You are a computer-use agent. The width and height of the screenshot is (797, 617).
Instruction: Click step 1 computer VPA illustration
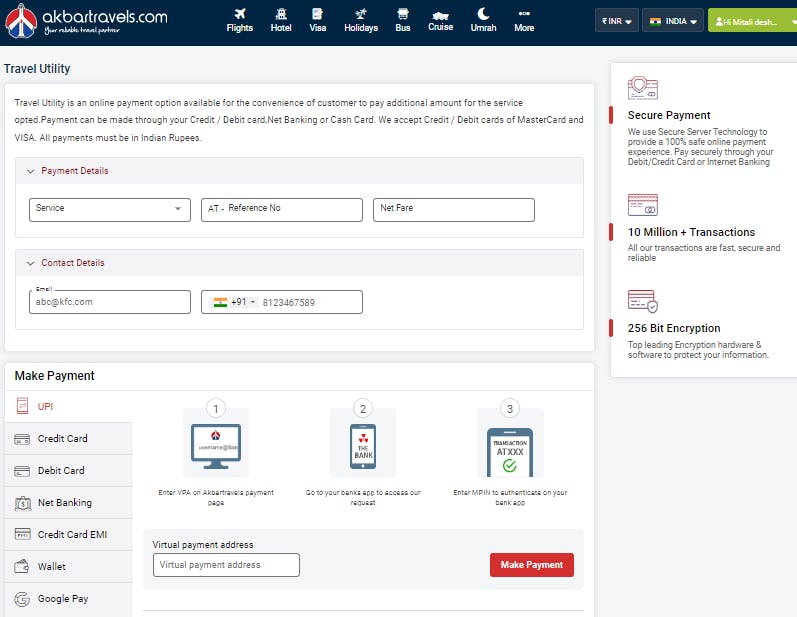(x=216, y=443)
